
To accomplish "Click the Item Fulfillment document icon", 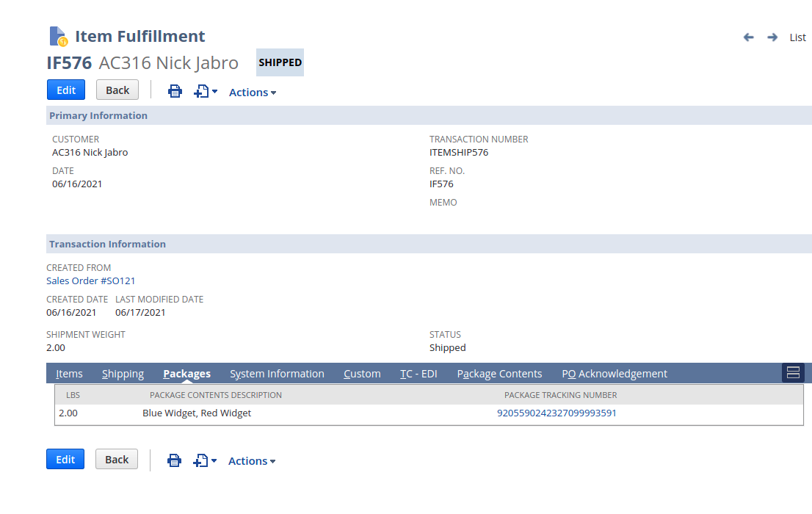I will coord(58,36).
